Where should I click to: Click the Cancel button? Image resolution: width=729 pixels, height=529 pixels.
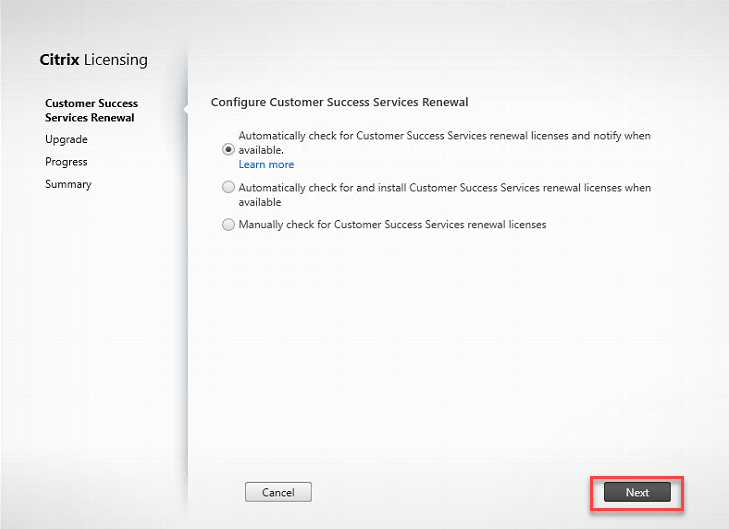tap(278, 492)
